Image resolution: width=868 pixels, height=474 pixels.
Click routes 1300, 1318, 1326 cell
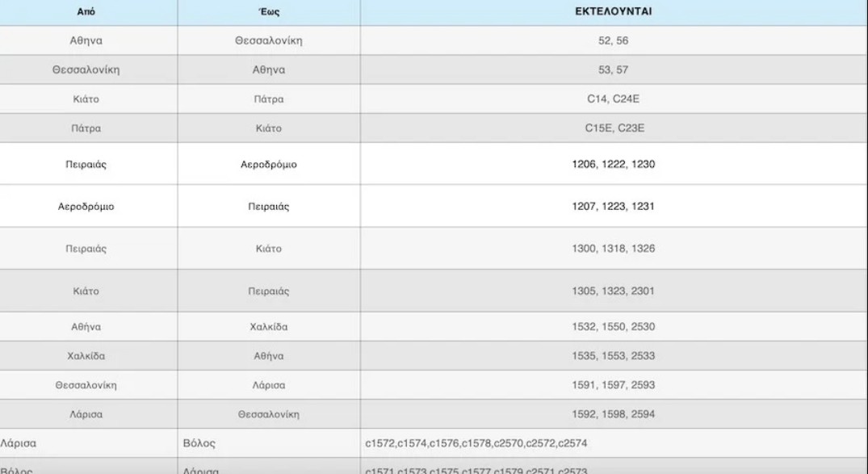[x=614, y=249]
